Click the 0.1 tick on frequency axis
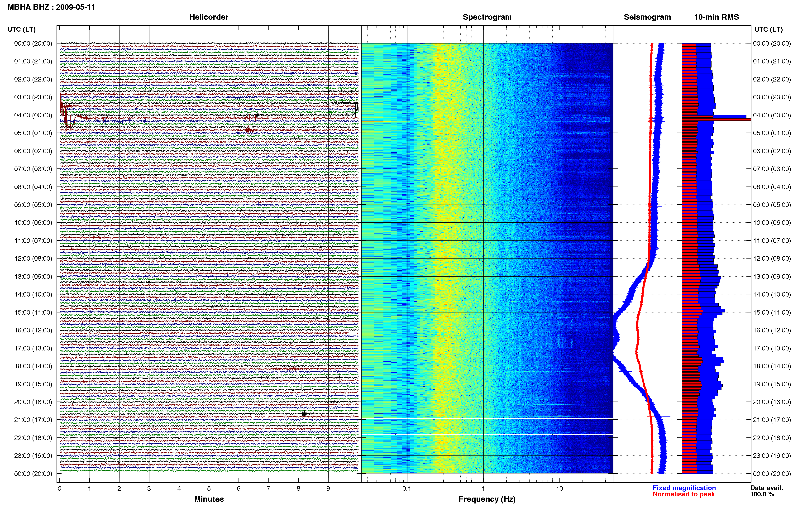 coord(407,489)
